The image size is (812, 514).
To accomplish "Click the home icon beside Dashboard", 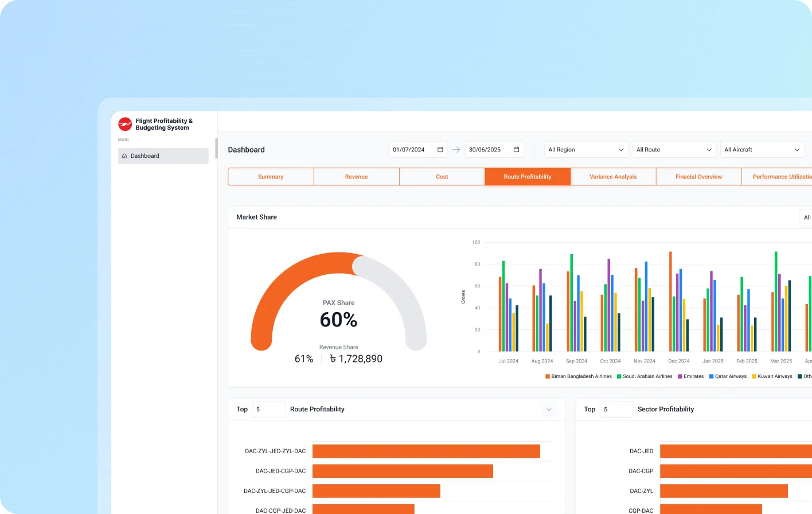I will [124, 156].
